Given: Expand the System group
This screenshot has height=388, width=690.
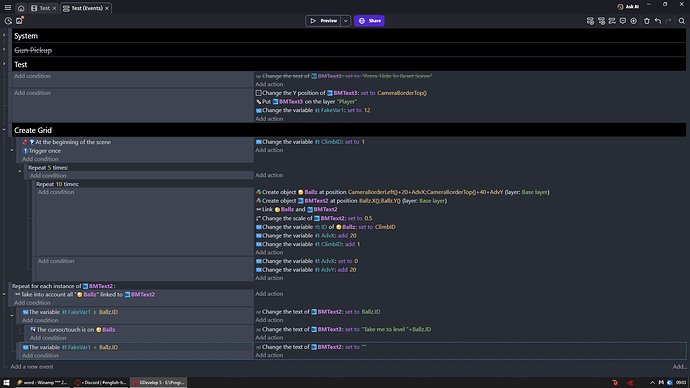Looking at the screenshot, I should coord(4,35).
